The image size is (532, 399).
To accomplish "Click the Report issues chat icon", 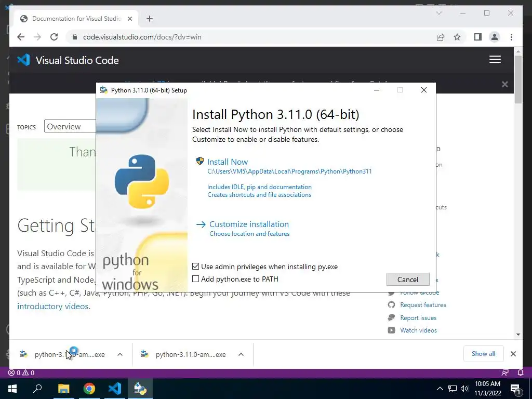I will (x=392, y=317).
